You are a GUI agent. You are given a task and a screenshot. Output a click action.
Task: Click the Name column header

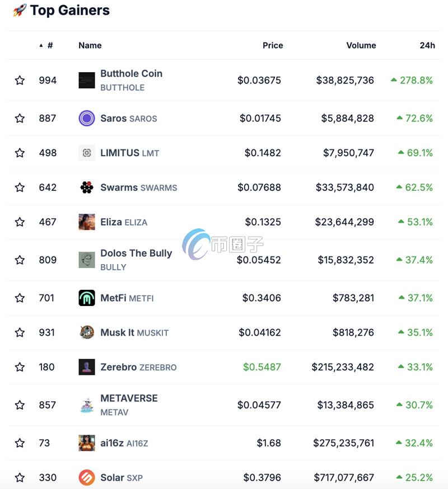coord(90,45)
